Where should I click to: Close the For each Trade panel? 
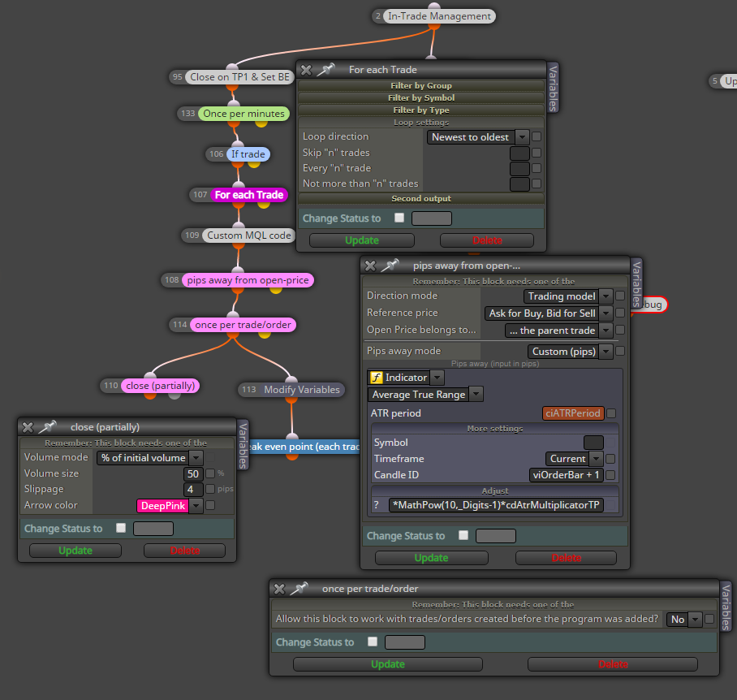306,70
